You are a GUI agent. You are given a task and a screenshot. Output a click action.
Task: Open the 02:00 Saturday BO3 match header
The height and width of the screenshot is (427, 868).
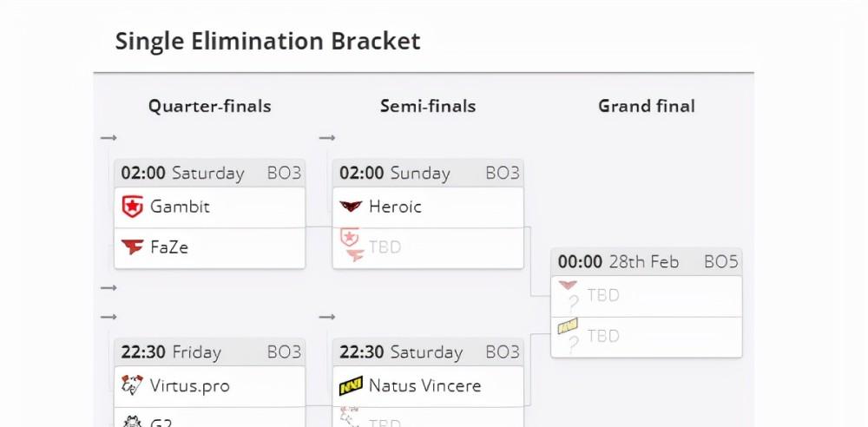click(210, 174)
